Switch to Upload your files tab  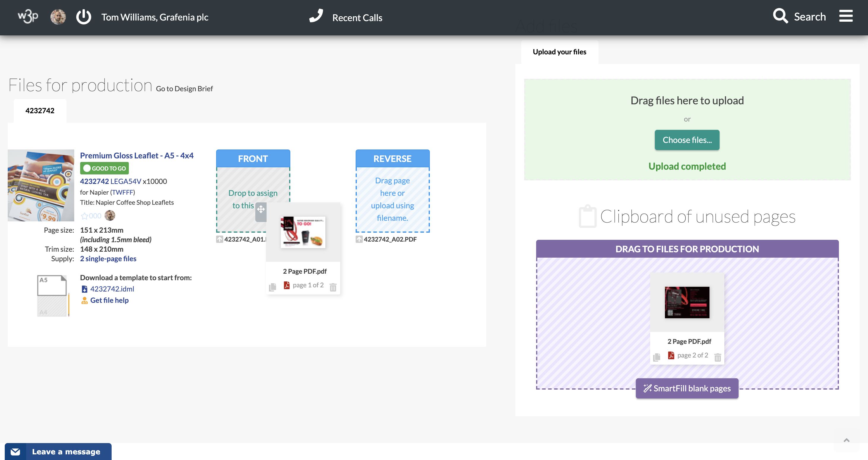pyautogui.click(x=559, y=52)
